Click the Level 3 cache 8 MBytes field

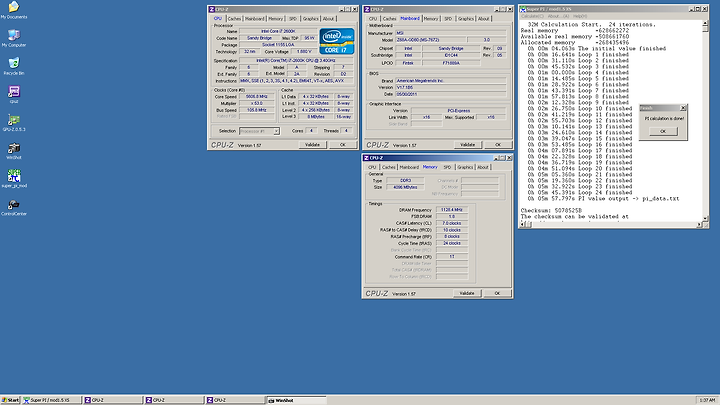pos(316,117)
